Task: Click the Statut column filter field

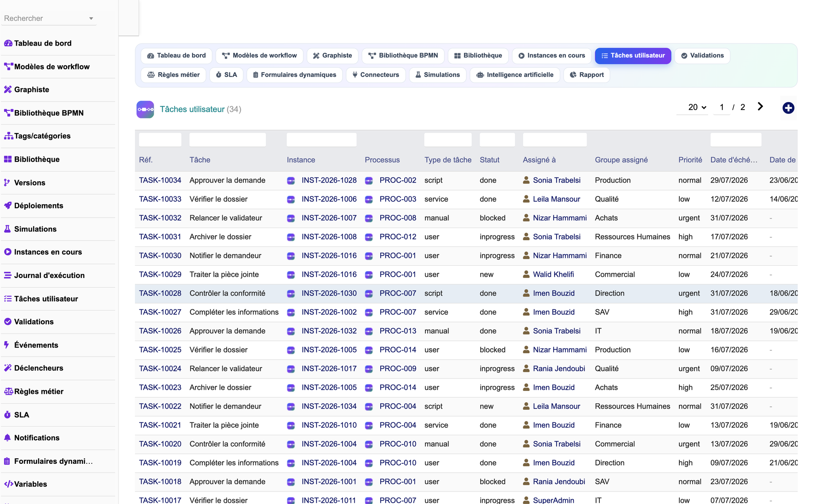Action: [497, 140]
